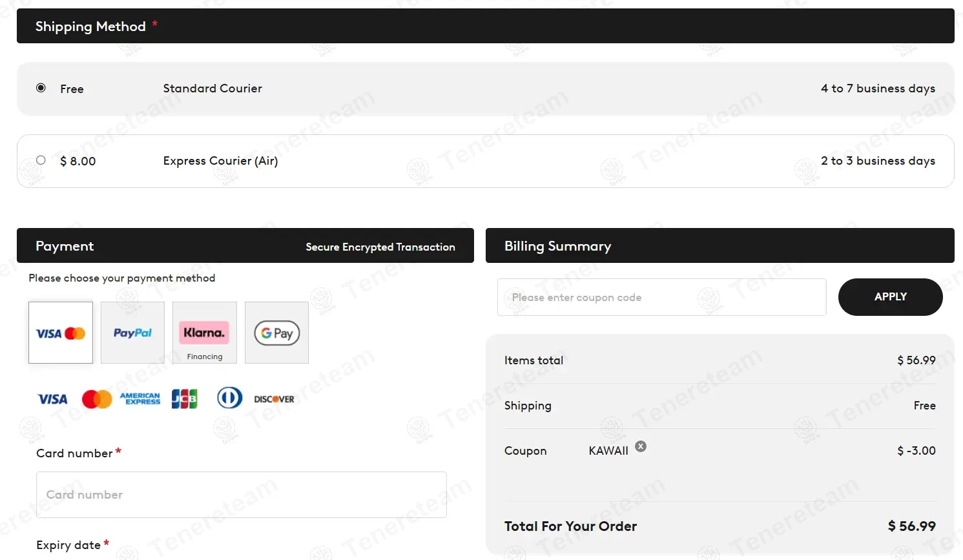963x560 pixels.
Task: Click the Visa card logo
Action: 52,399
